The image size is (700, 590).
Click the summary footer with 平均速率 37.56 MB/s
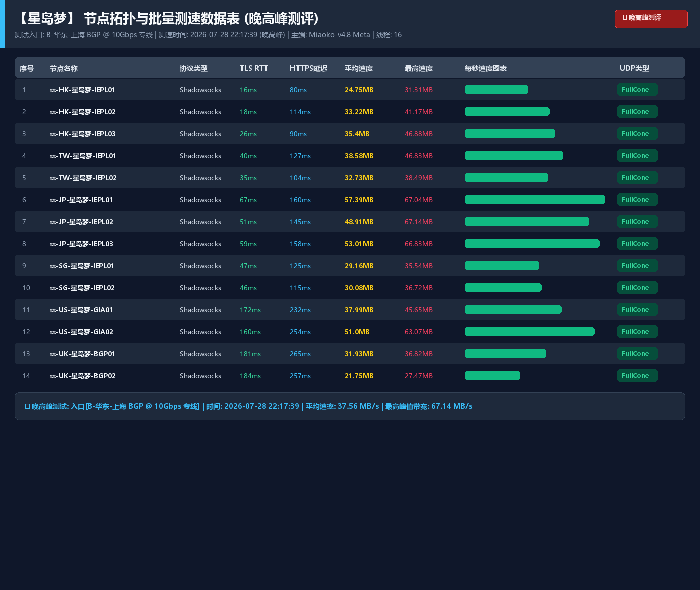click(x=350, y=406)
